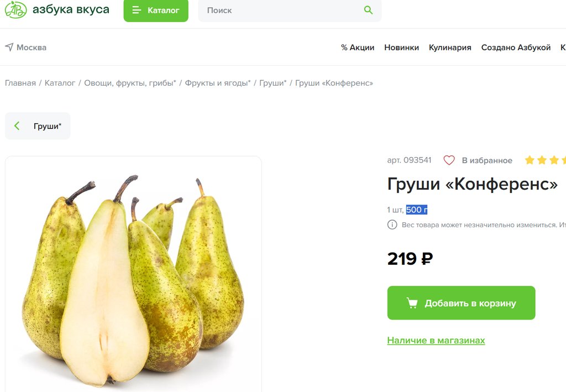
Task: Open Фрукты и ягоды breadcrumb
Action: pyautogui.click(x=218, y=83)
